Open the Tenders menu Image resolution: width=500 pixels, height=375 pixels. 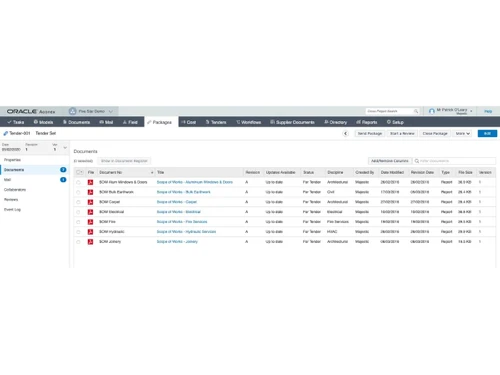(216, 122)
